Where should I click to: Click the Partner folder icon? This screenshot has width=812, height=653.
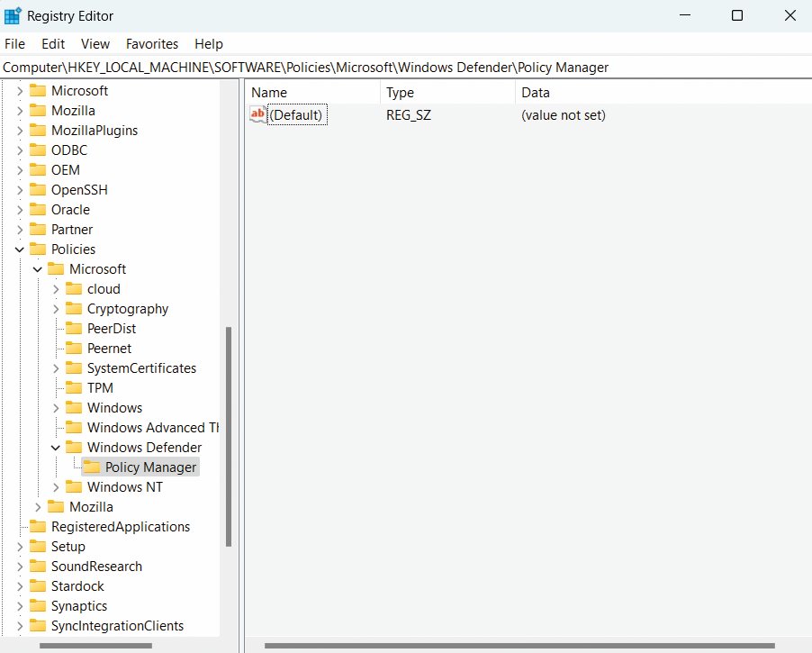38,229
